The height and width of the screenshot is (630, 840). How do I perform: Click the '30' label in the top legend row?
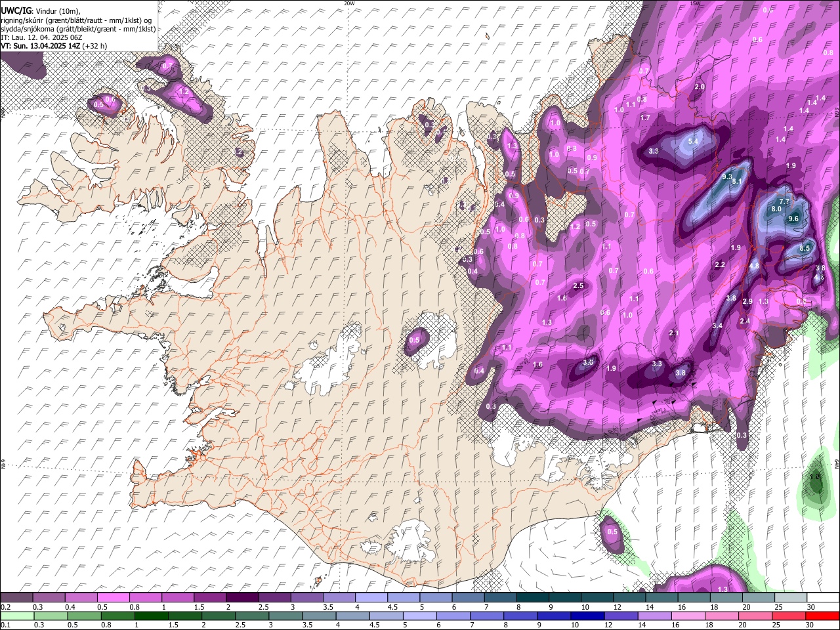click(x=811, y=607)
